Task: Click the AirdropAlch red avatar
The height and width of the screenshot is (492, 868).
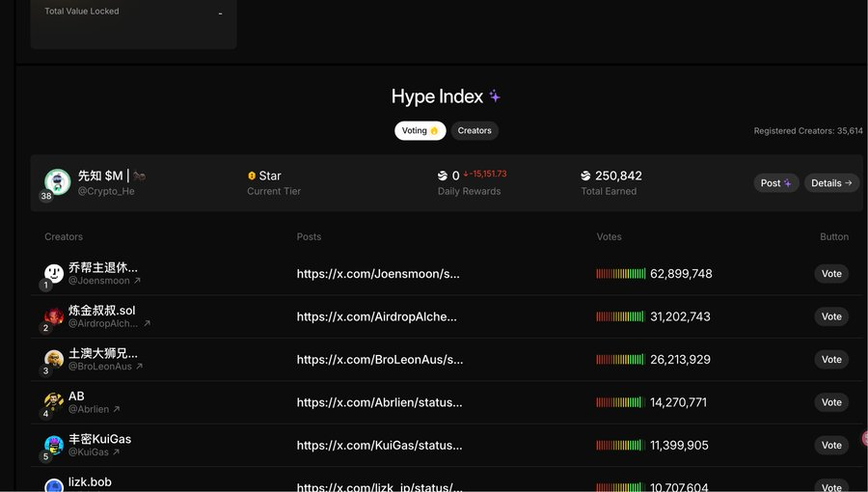Action: (54, 316)
